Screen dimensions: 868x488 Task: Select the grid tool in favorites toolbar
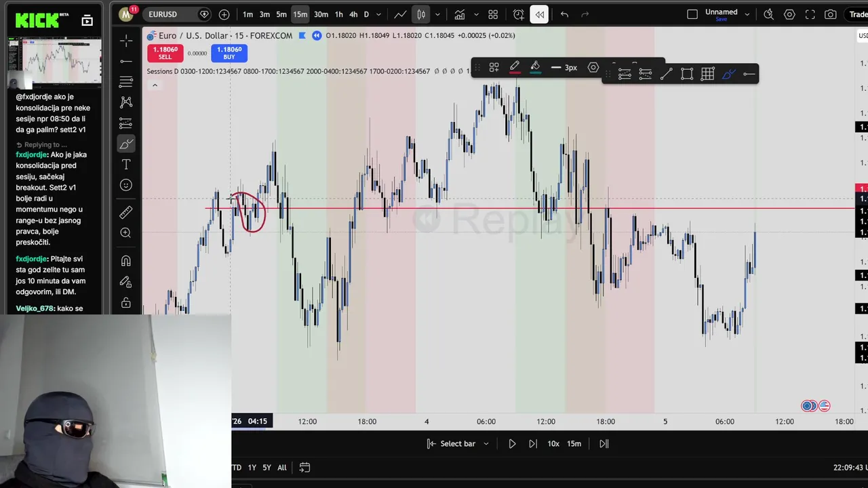708,75
